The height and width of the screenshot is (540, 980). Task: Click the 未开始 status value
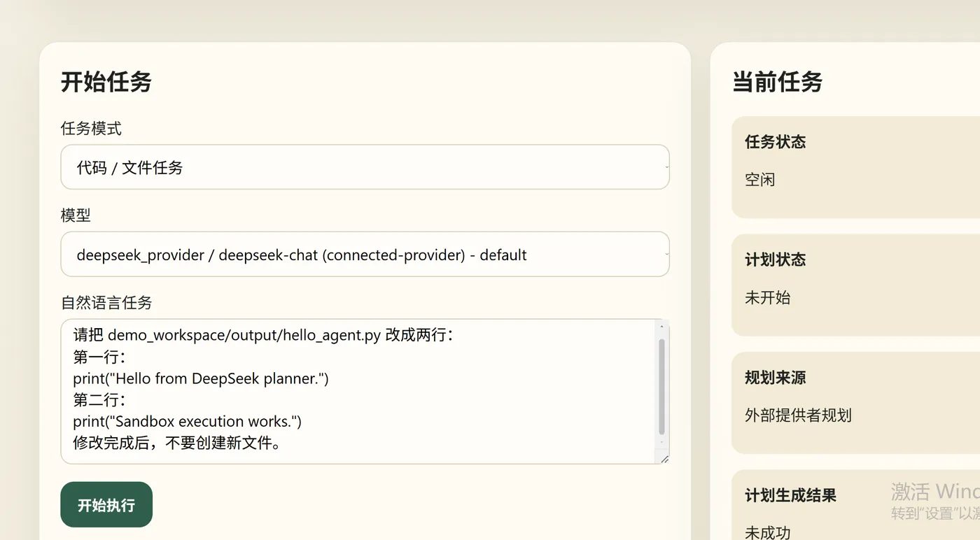768,298
